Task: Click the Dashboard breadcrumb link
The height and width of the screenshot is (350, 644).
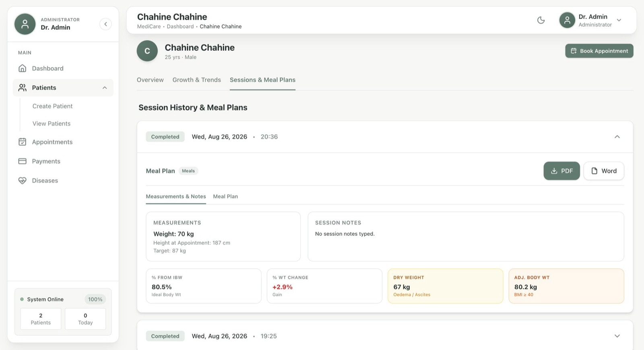Action: (x=180, y=27)
